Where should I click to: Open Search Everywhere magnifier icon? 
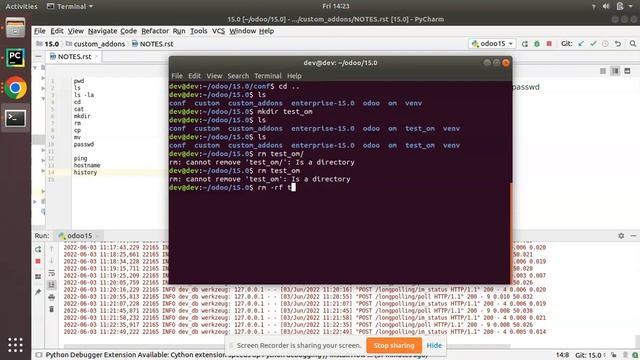tap(633, 44)
